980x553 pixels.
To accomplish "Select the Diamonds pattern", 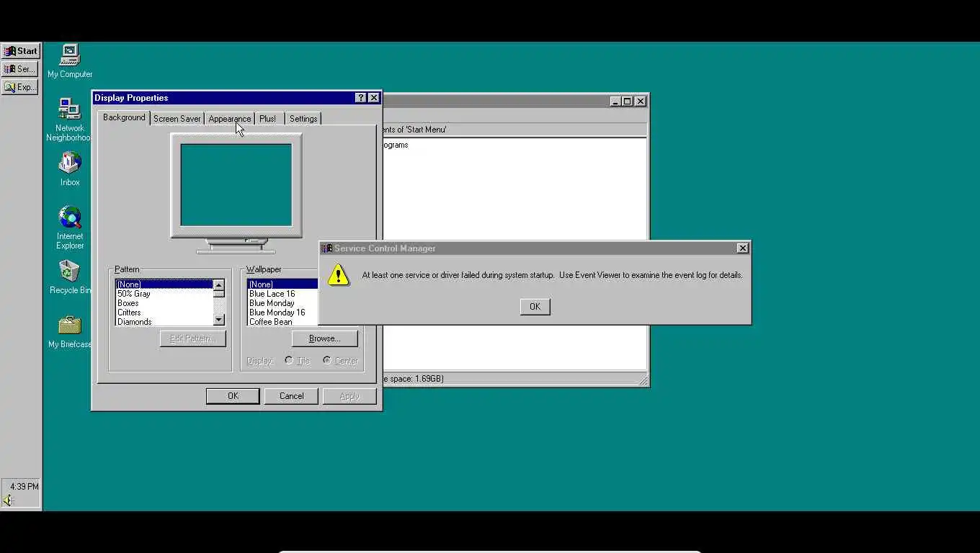I will (x=164, y=322).
